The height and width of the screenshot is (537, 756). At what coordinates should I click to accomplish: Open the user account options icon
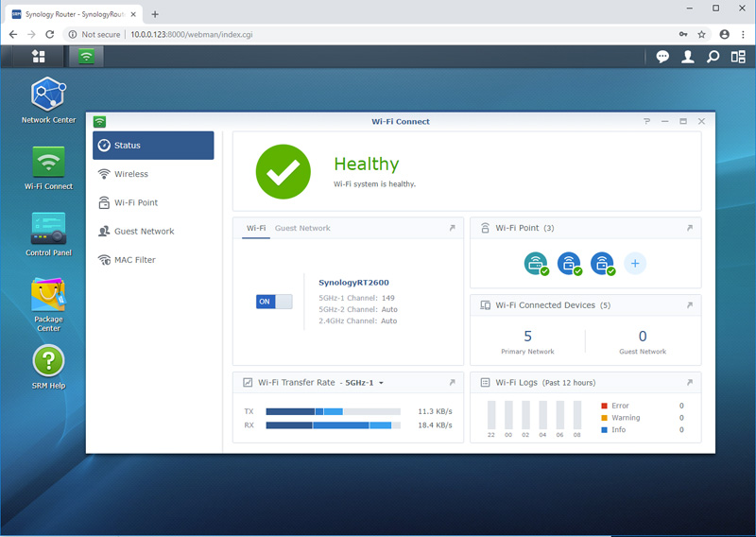pos(688,57)
